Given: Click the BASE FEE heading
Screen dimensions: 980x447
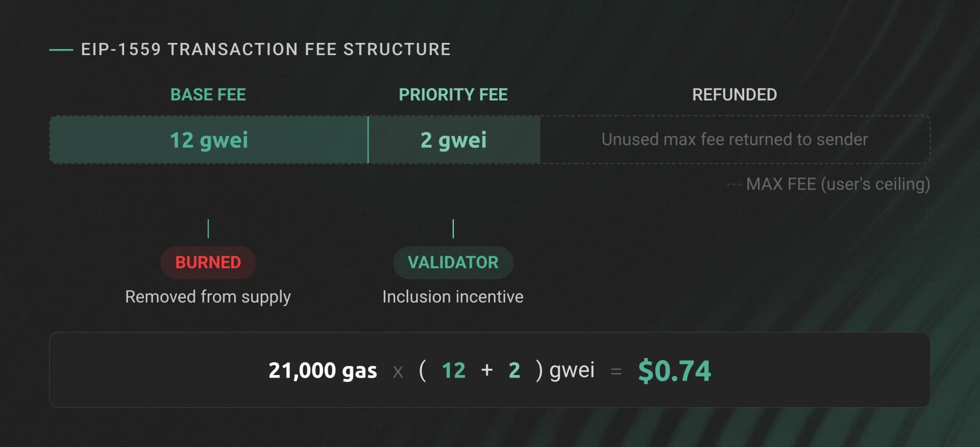Looking at the screenshot, I should click(x=208, y=94).
